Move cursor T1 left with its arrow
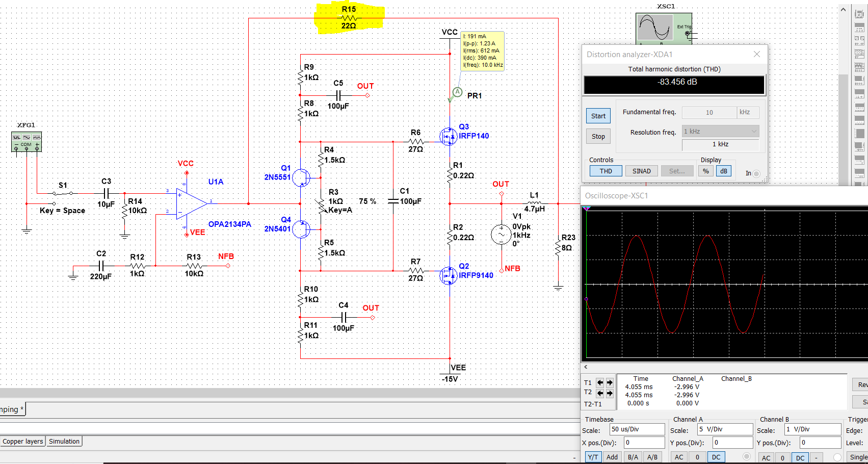The image size is (868, 464). click(x=600, y=382)
